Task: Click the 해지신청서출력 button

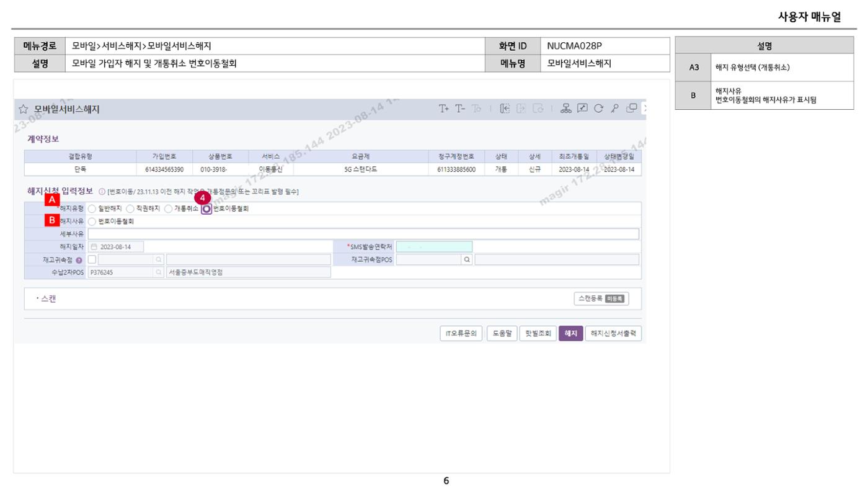Action: click(613, 333)
